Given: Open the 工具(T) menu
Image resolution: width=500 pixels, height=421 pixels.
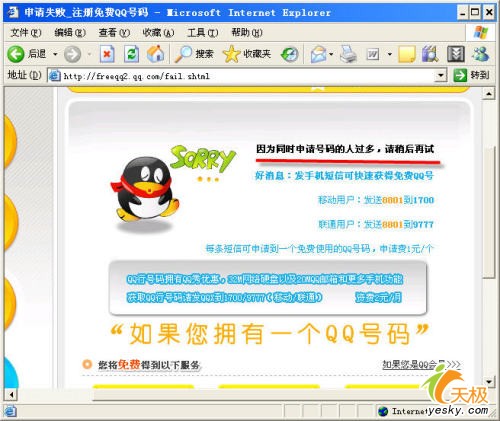Looking at the screenshot, I should point(203,32).
